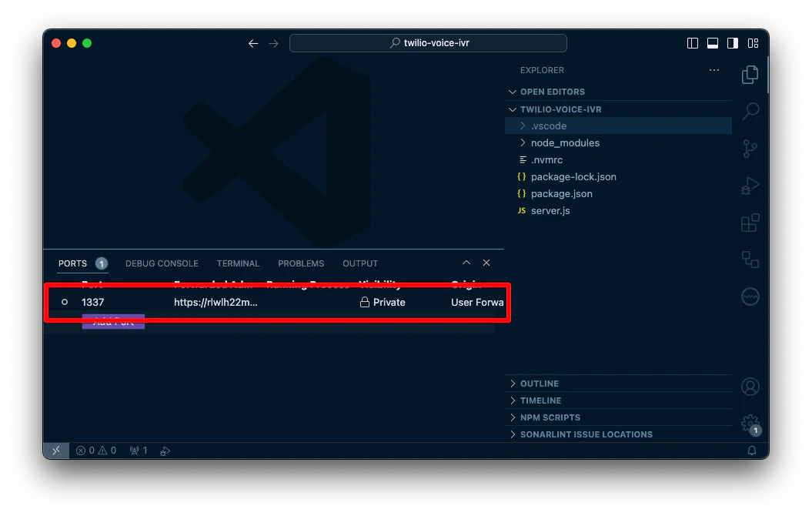This screenshot has height=516, width=812.
Task: Switch to the PROBLEMS tab
Action: coord(301,263)
